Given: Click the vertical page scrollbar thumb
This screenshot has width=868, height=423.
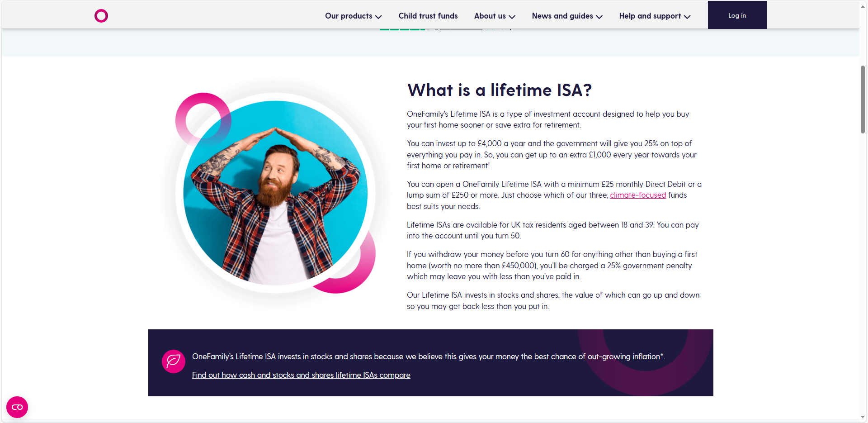Looking at the screenshot, I should [863, 100].
